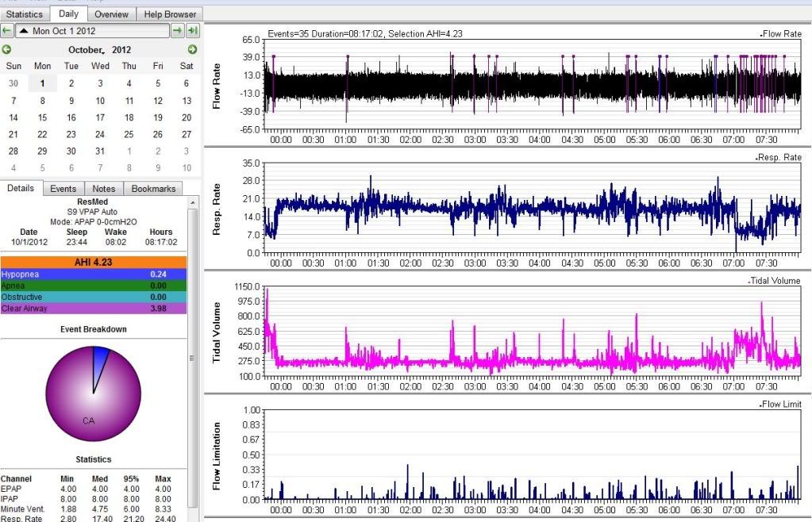Select the Details tab

coord(21,188)
